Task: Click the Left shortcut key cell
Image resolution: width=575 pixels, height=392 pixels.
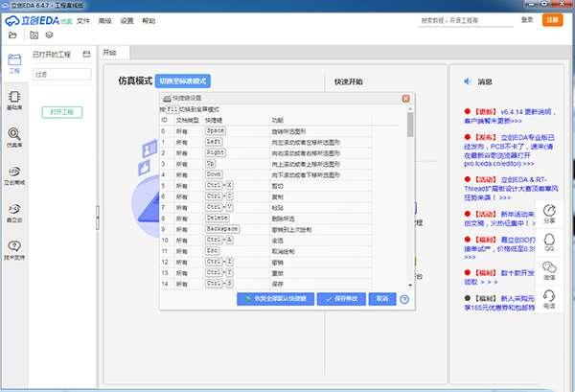Action: [214, 142]
